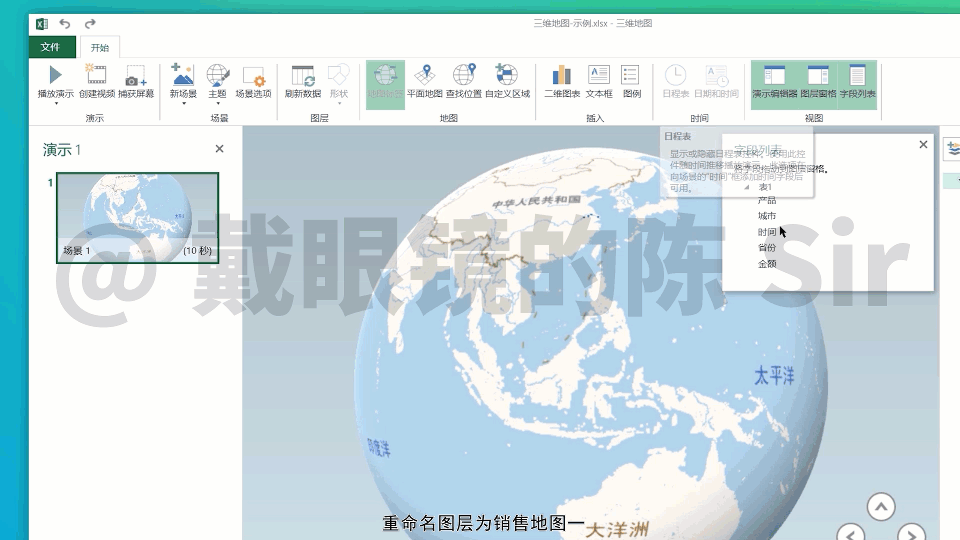
Task: Click the Excel icon in title bar
Action: [x=42, y=24]
